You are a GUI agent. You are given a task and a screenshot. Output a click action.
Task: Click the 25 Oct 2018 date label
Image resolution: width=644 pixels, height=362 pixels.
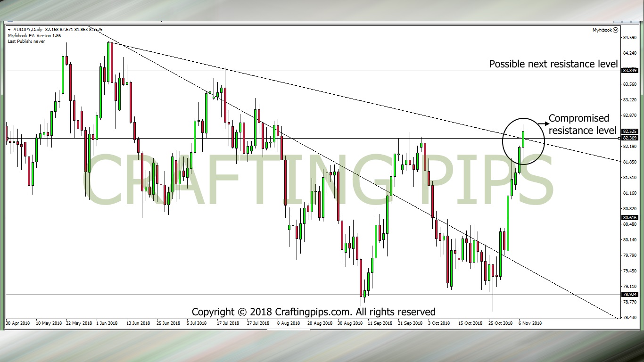[500, 323]
